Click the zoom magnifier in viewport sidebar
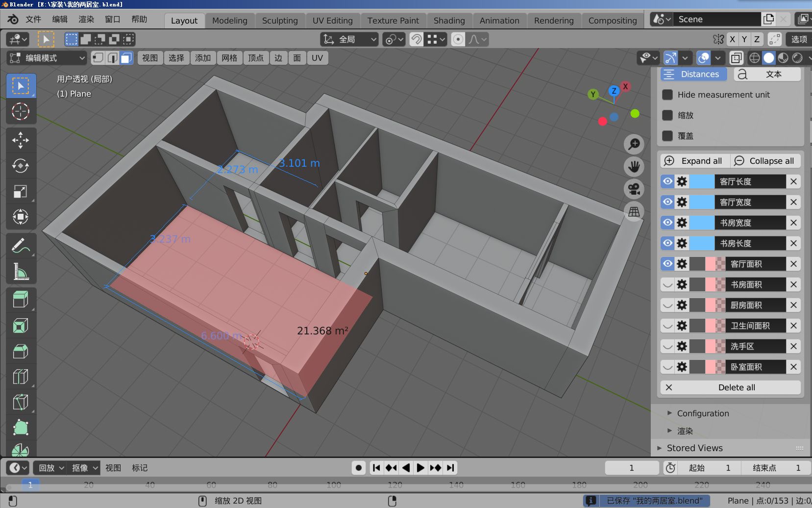The image size is (812, 508). tap(634, 144)
